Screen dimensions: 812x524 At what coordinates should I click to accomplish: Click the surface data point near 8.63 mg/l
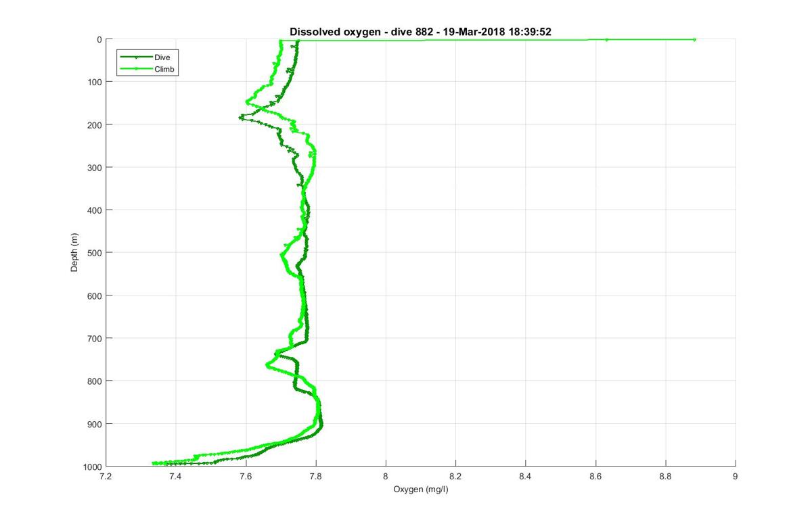tap(606, 40)
